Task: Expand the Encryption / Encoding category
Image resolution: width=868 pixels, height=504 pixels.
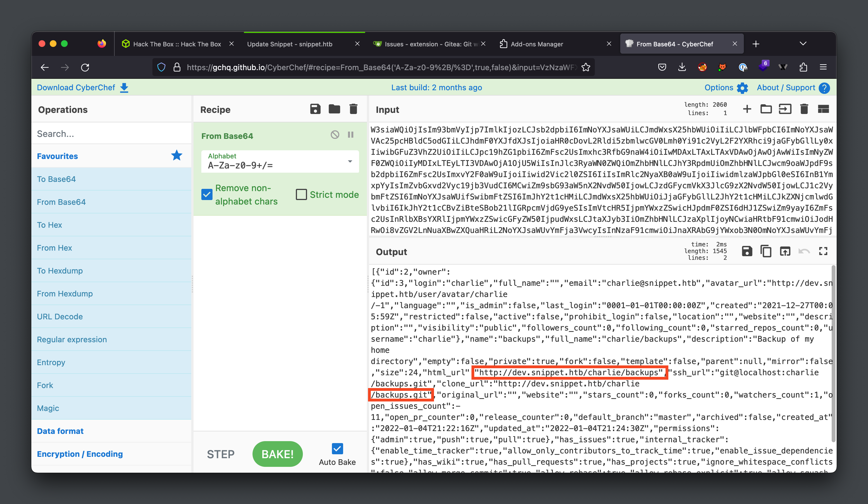Action: coord(111,454)
